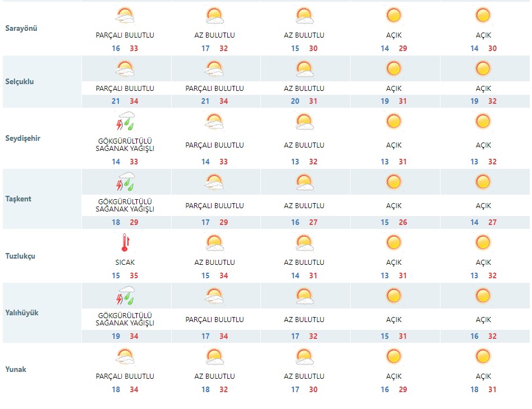
Task: Click Yalıhüyük's third-day slightly cloudy icon
Action: 304,296
